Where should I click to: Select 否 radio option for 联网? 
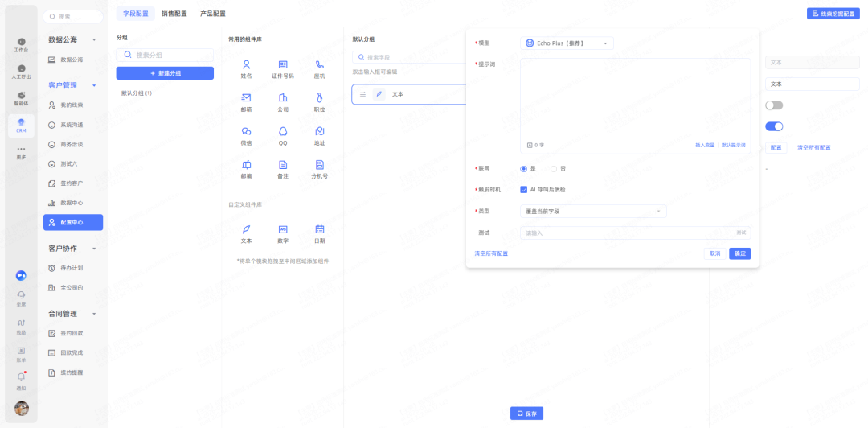[x=554, y=168]
